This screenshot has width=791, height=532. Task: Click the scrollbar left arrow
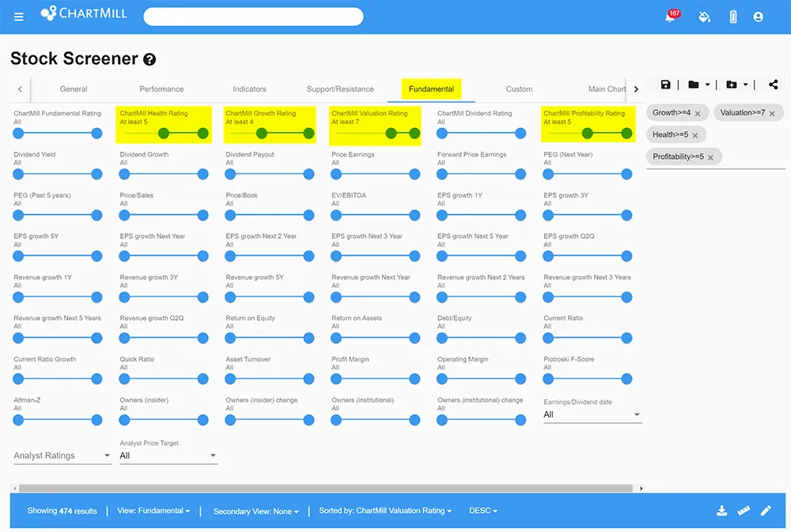click(14, 489)
